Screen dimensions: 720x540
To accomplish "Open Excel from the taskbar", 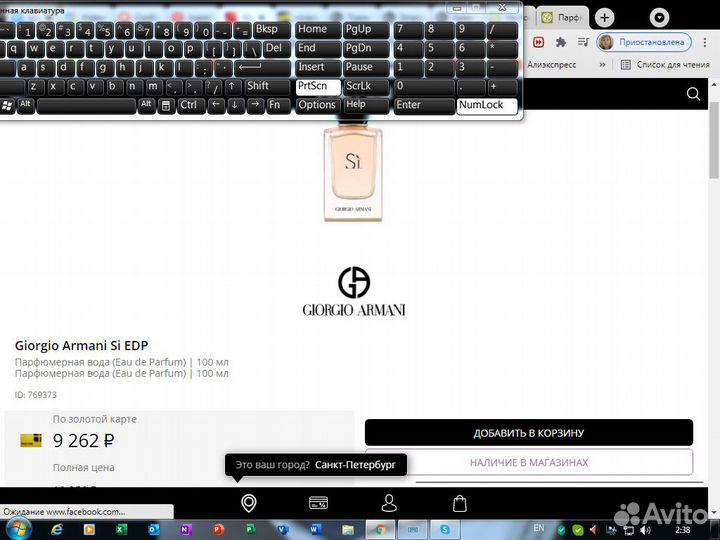I will point(120,528).
